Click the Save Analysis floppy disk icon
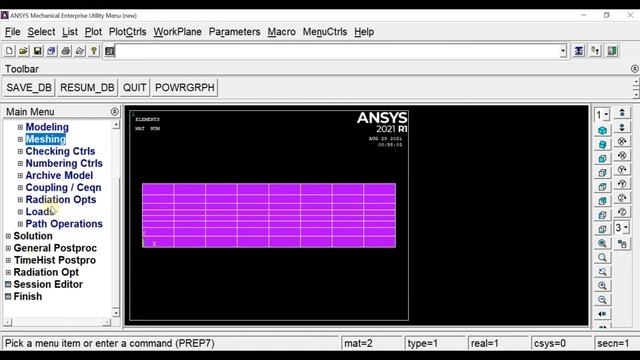Viewport: 640px width, 360px height. (x=37, y=51)
